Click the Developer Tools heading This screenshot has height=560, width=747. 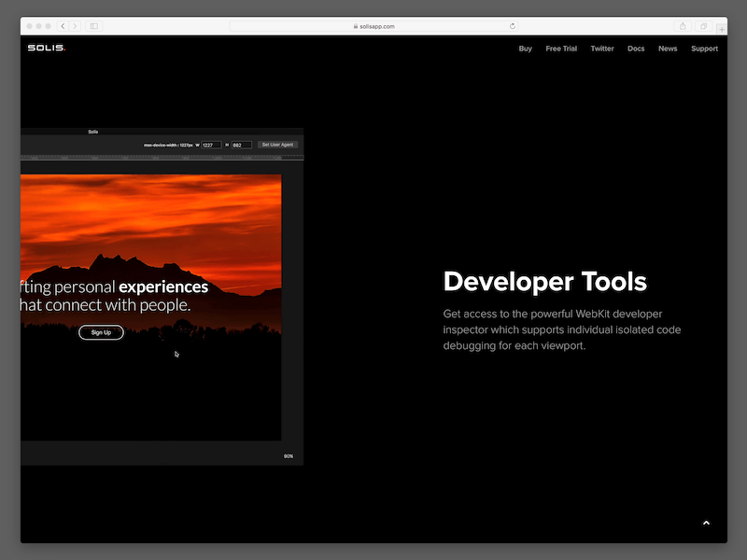click(x=544, y=282)
